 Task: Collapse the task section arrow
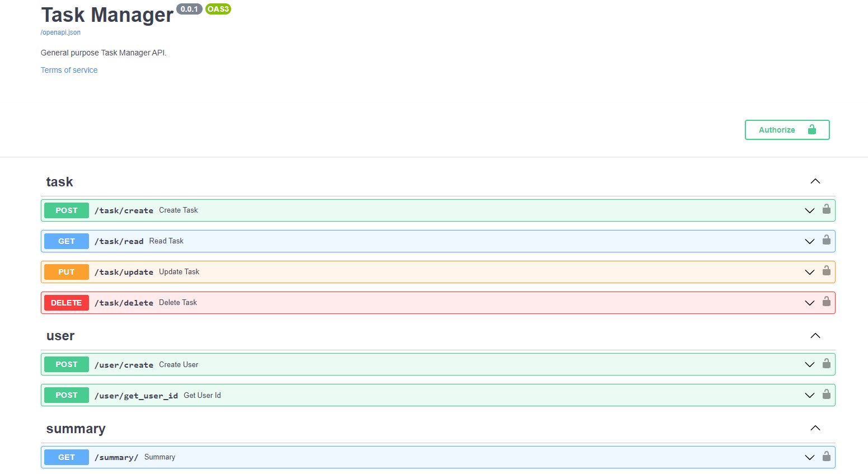(815, 181)
